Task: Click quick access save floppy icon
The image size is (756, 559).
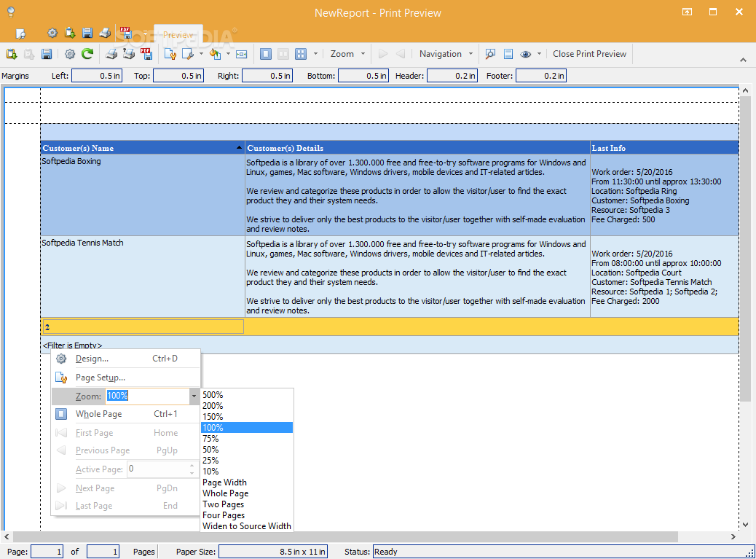Action: coord(87,33)
